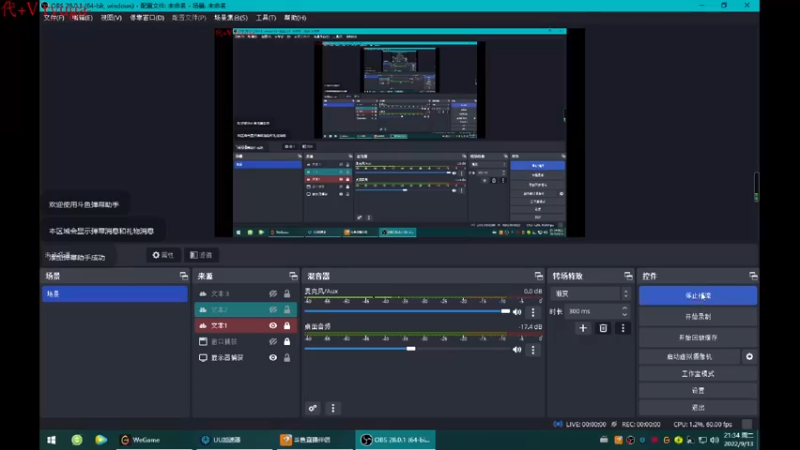Viewport: 800px width, 450px height.
Task: Click the 停止推流 button
Action: 698,295
